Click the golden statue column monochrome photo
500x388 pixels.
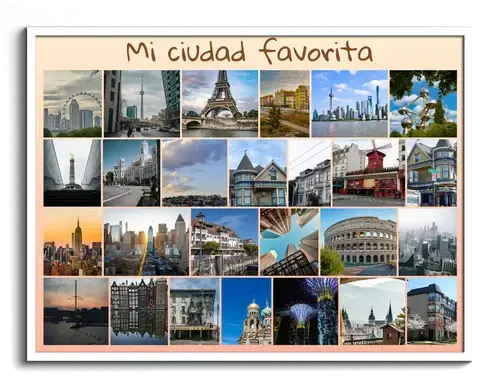72,173
